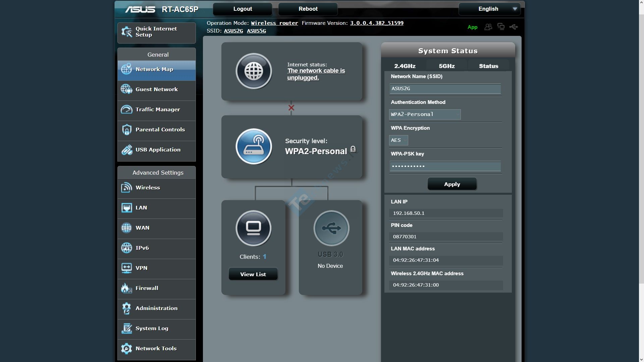Viewport: 644px width, 362px height.
Task: Click the padlock icon next to WPA2-Personal
Action: click(x=353, y=149)
